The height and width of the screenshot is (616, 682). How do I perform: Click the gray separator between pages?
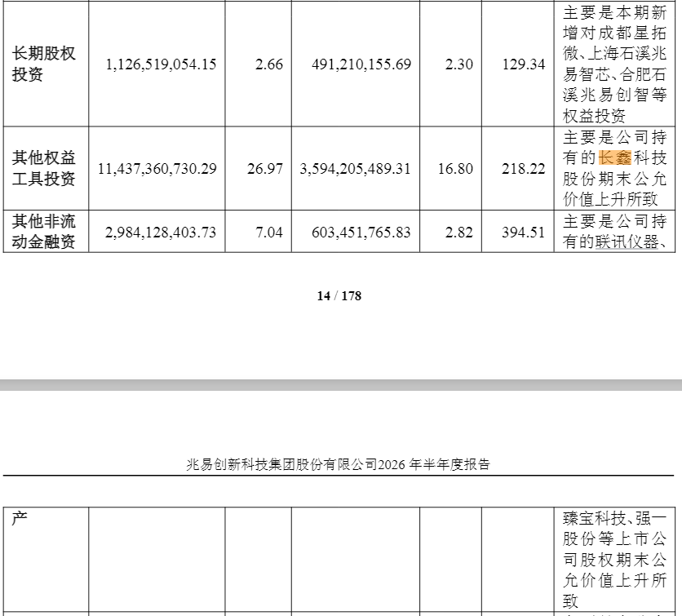pos(341,385)
